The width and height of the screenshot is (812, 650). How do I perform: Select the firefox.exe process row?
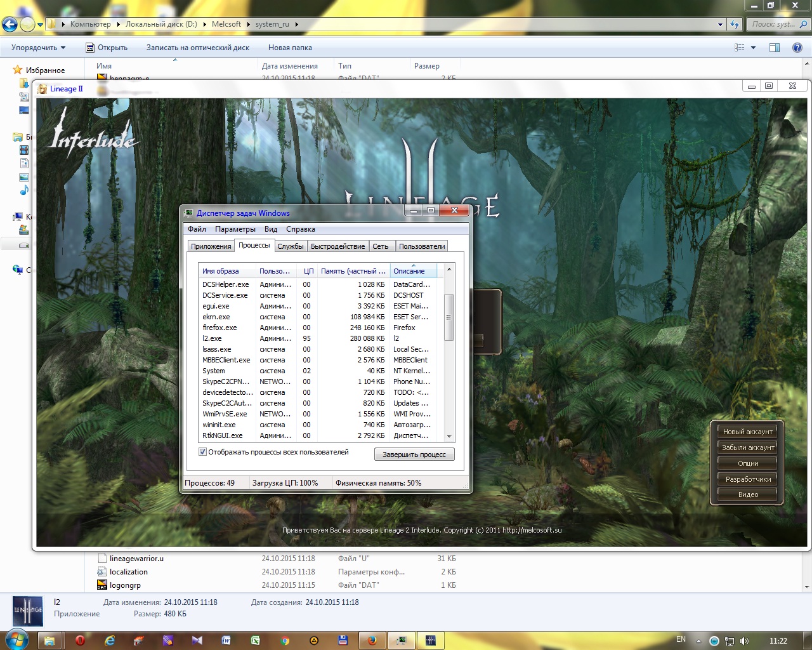pos(317,328)
